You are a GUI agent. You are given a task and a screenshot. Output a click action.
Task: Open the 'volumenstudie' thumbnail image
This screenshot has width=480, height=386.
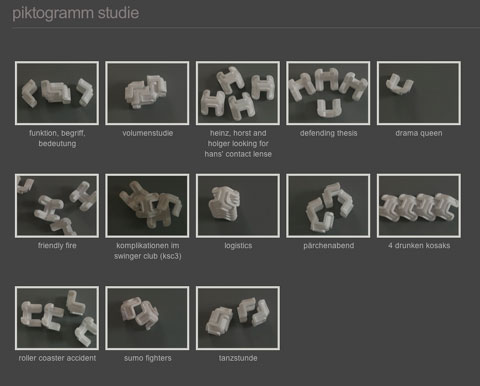pyautogui.click(x=147, y=93)
